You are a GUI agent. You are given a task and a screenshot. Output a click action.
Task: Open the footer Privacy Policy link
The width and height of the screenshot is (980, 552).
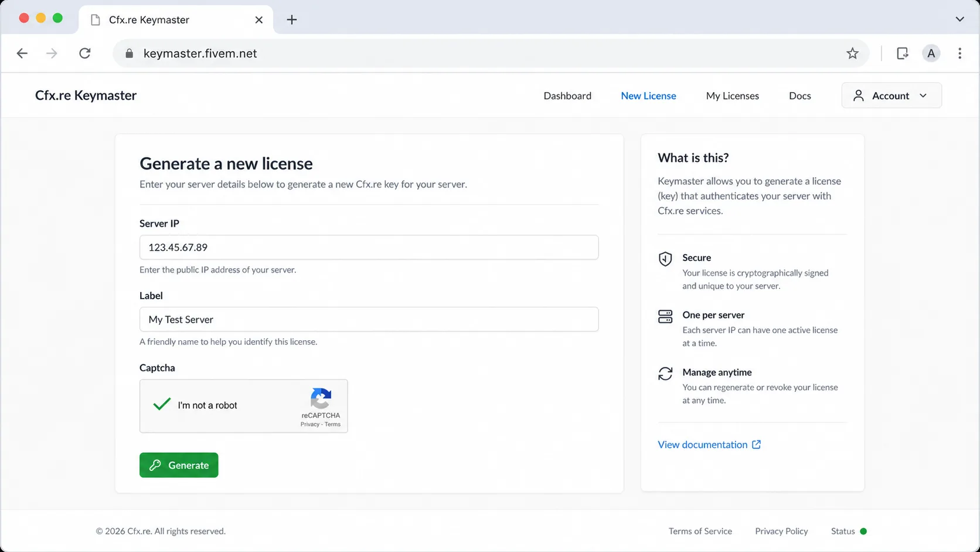[x=781, y=531]
